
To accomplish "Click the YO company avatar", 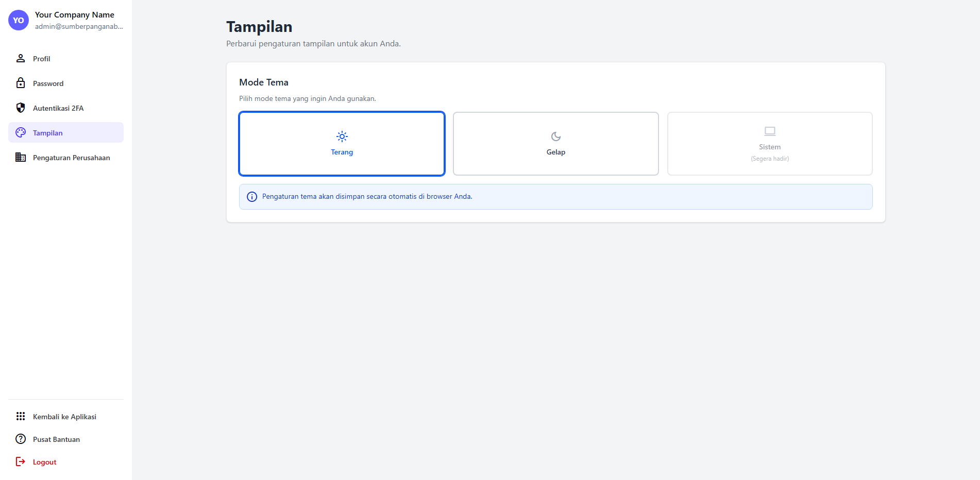I will tap(19, 20).
